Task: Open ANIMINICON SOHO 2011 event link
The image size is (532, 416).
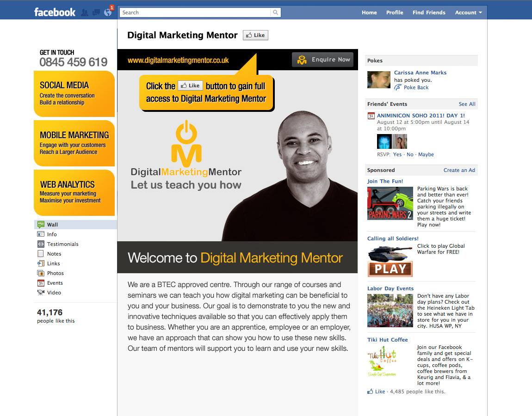Action: click(x=421, y=116)
